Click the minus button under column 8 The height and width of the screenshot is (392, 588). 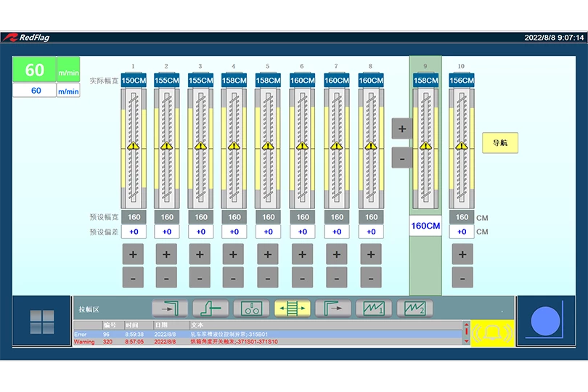(x=371, y=277)
